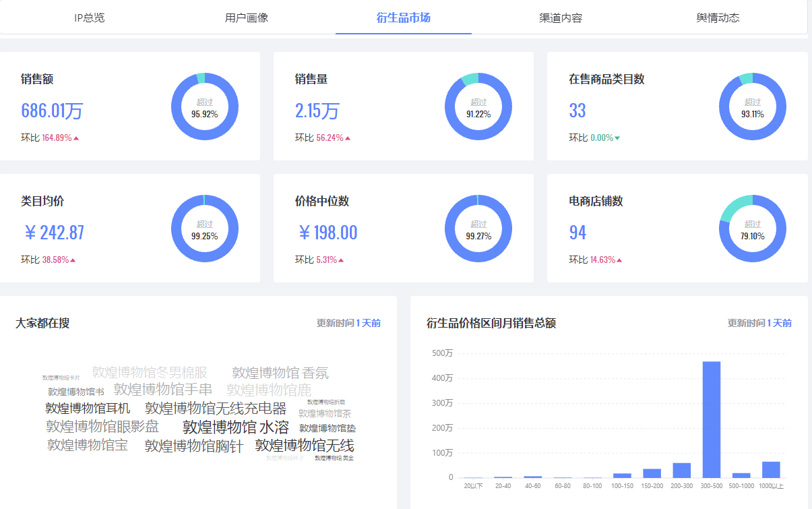Switch to the IP总览 tab
The width and height of the screenshot is (812, 509).
click(x=90, y=18)
